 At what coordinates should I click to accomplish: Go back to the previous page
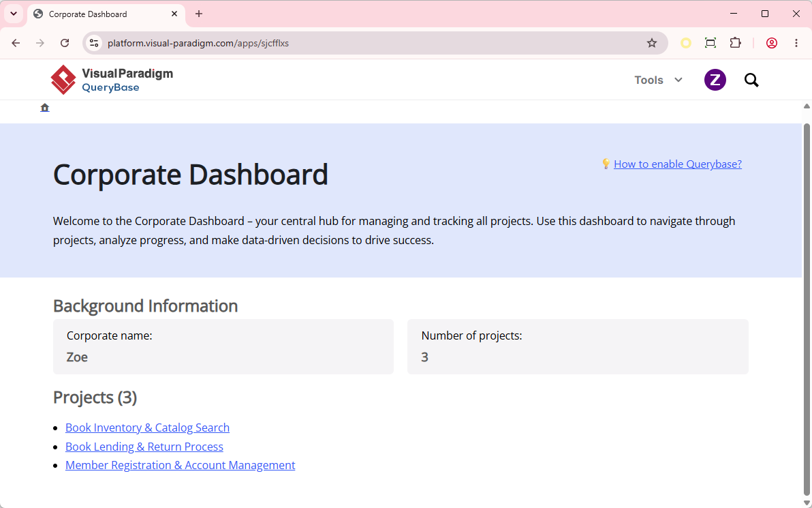point(16,43)
